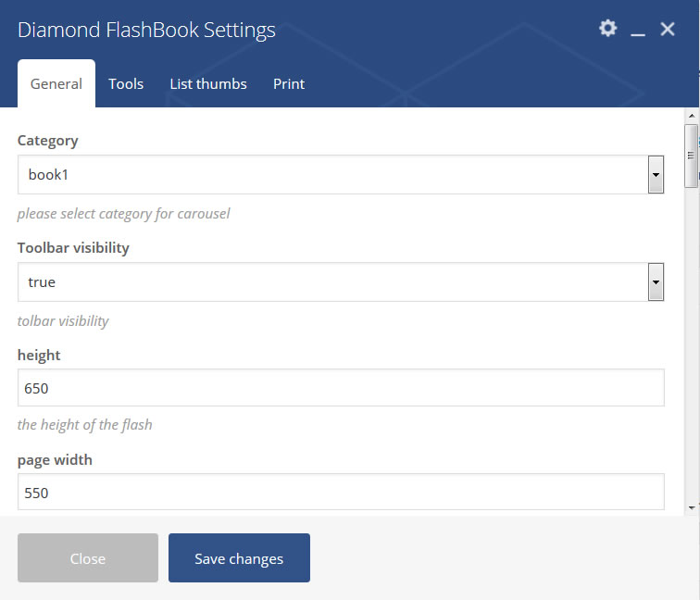Click the gray Close button
This screenshot has height=600, width=700.
tap(88, 558)
